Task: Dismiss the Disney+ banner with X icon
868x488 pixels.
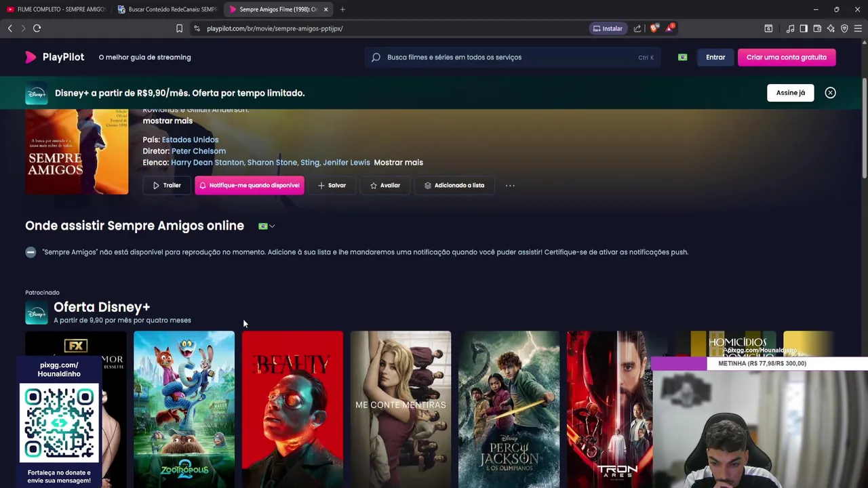Action: pos(830,93)
